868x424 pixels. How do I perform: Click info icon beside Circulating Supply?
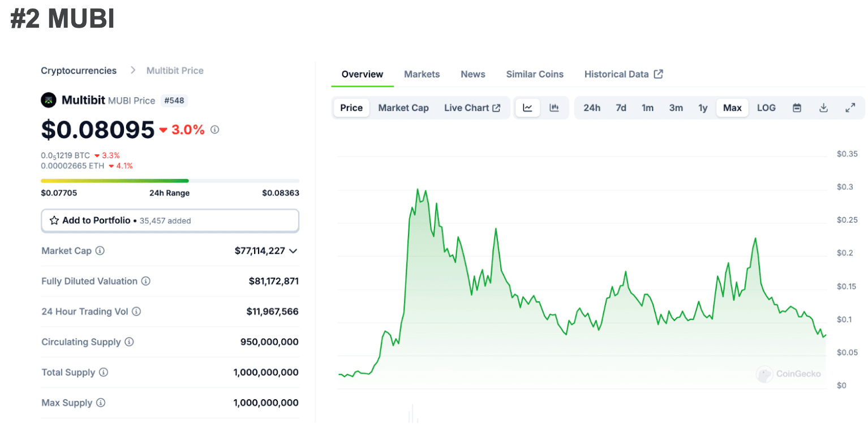pyautogui.click(x=129, y=342)
